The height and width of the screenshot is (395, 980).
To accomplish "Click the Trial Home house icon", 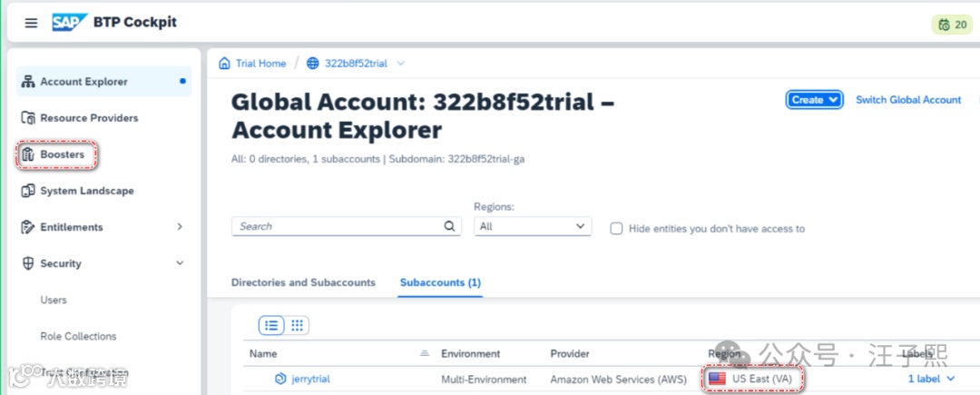I will point(224,64).
